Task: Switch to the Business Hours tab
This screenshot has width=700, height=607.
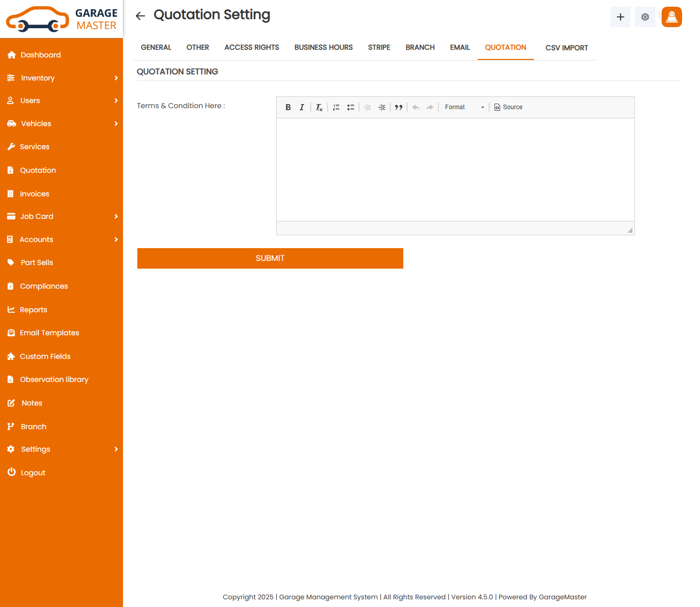Action: tap(323, 47)
